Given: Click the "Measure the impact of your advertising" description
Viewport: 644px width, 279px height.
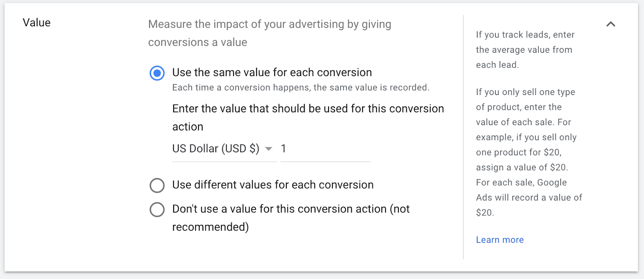Looking at the screenshot, I should point(269,33).
